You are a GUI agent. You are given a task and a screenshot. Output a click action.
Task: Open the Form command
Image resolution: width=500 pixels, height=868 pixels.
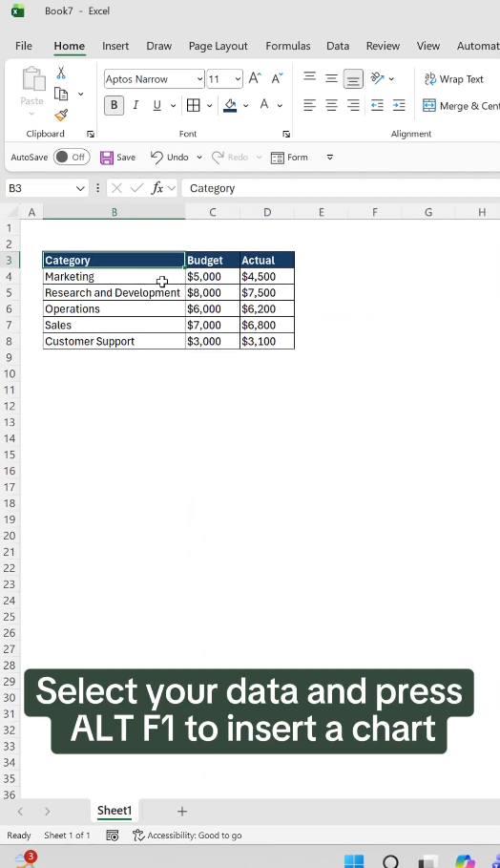pos(289,158)
